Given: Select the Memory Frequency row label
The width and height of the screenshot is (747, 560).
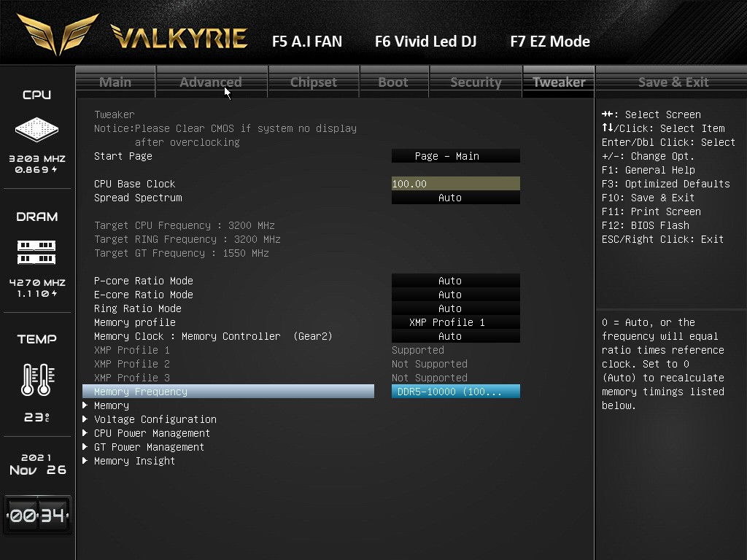Looking at the screenshot, I should click(x=228, y=392).
